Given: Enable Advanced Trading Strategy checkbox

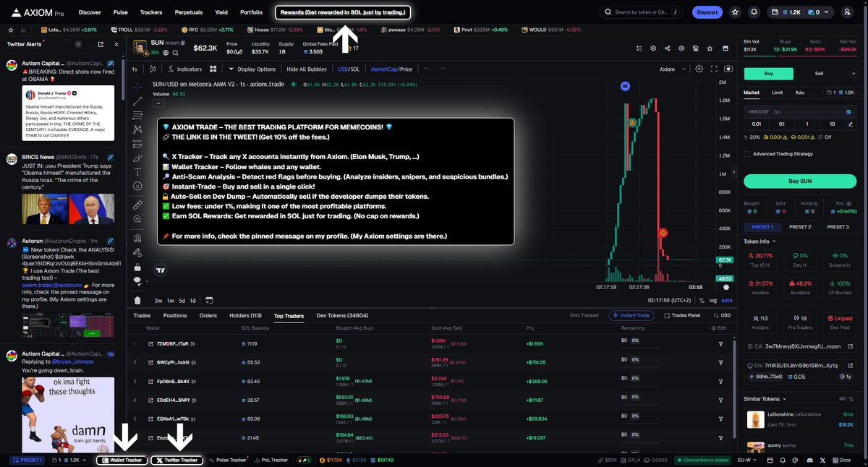Looking at the screenshot, I should [x=748, y=153].
